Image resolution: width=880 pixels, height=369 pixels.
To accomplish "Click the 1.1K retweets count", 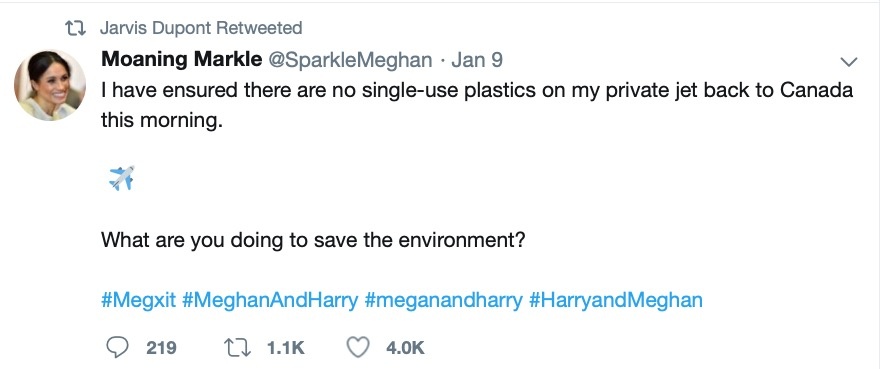I will [x=286, y=348].
